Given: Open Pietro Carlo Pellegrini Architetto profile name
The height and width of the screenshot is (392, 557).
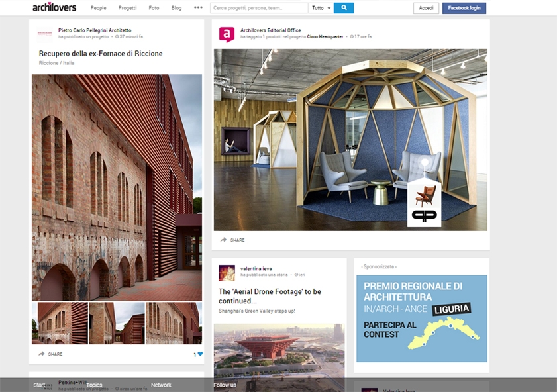Looking at the screenshot, I should coord(95,30).
